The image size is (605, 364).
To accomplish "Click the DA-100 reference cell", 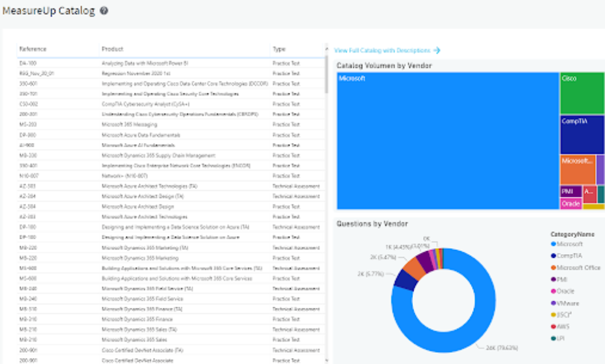I will click(28, 63).
